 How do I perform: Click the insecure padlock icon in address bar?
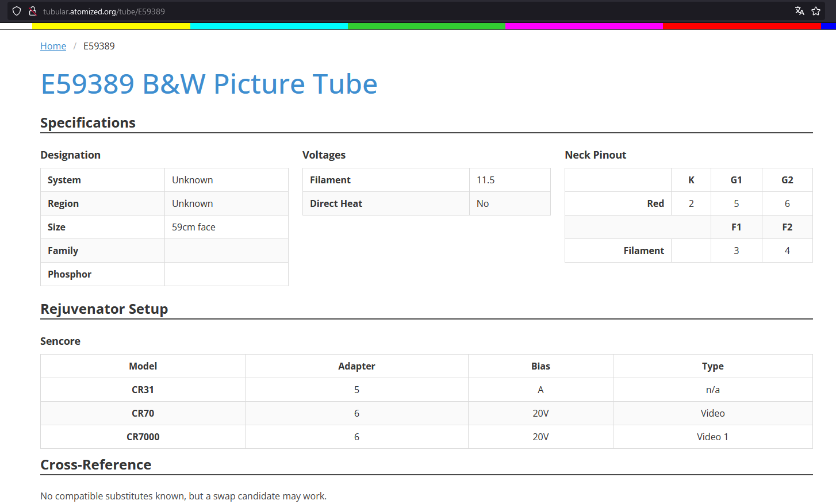[33, 11]
